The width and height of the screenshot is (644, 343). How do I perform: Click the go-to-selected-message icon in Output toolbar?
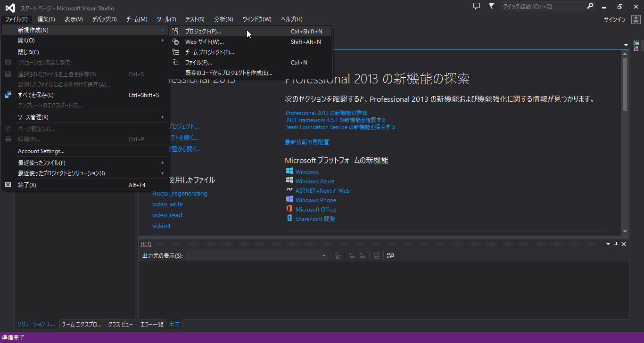(338, 255)
